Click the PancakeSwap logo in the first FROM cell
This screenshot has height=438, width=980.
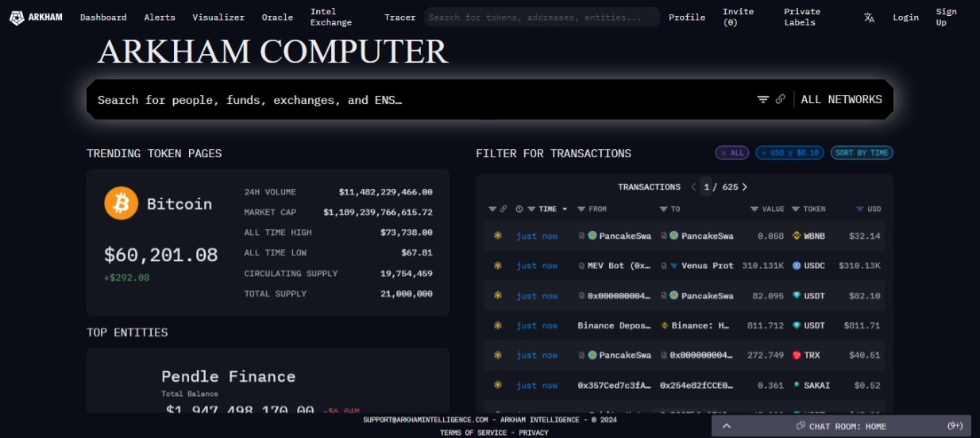(592, 236)
